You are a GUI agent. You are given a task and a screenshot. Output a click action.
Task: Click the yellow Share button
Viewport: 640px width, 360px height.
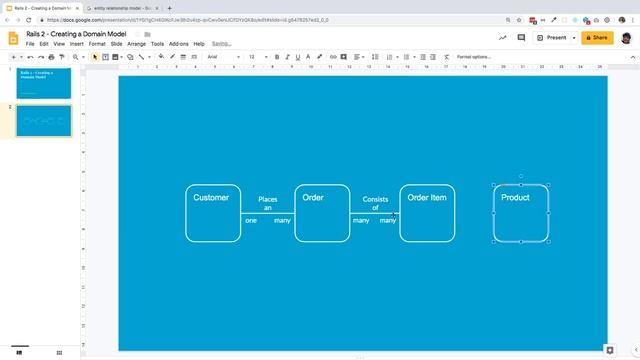(597, 38)
